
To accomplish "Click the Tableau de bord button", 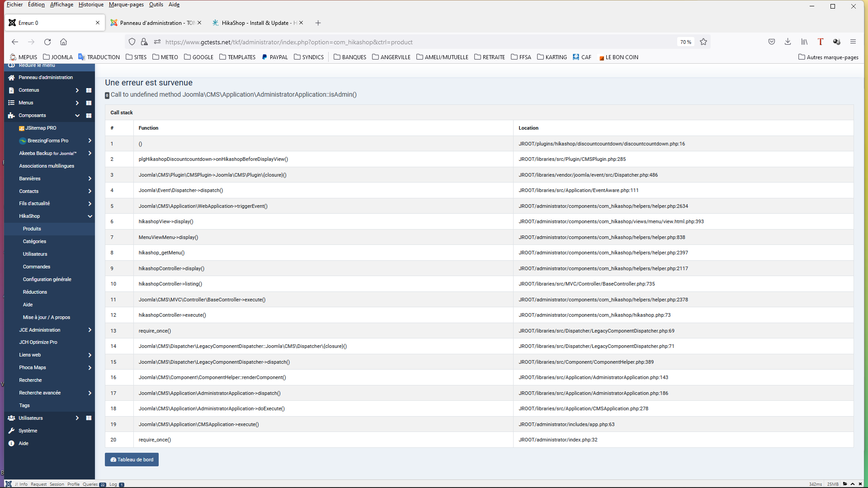I will (132, 460).
